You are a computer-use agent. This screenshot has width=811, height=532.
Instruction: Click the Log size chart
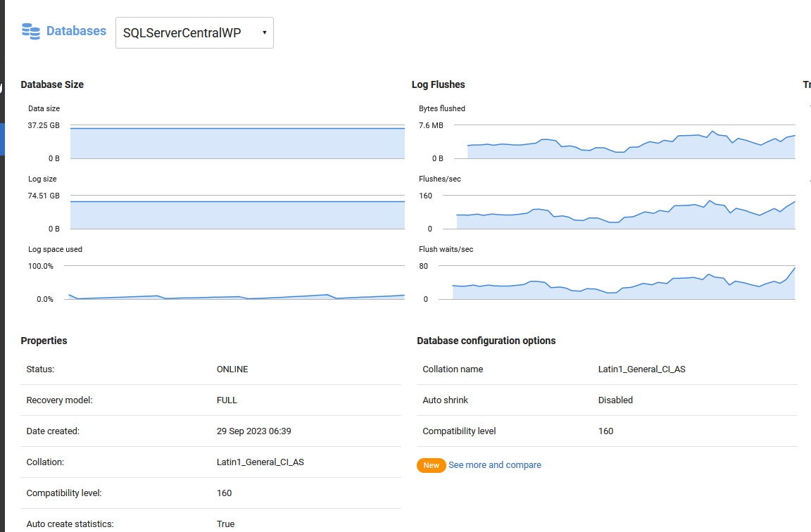(237, 213)
